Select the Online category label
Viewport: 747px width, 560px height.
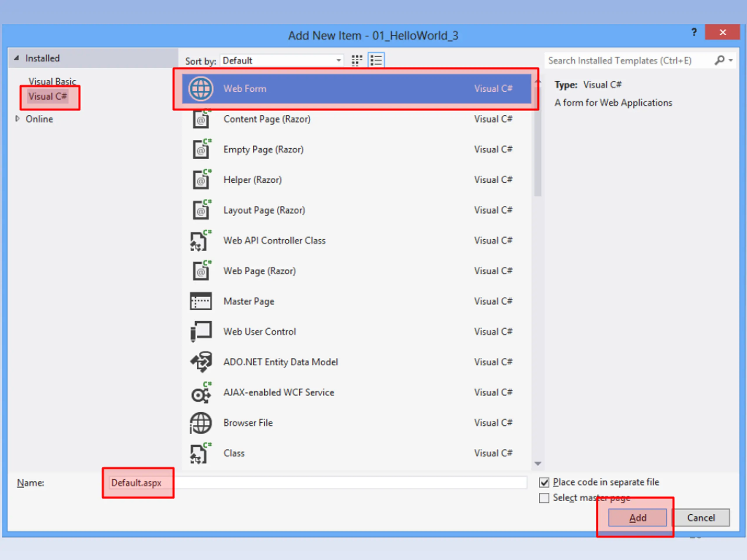point(39,119)
